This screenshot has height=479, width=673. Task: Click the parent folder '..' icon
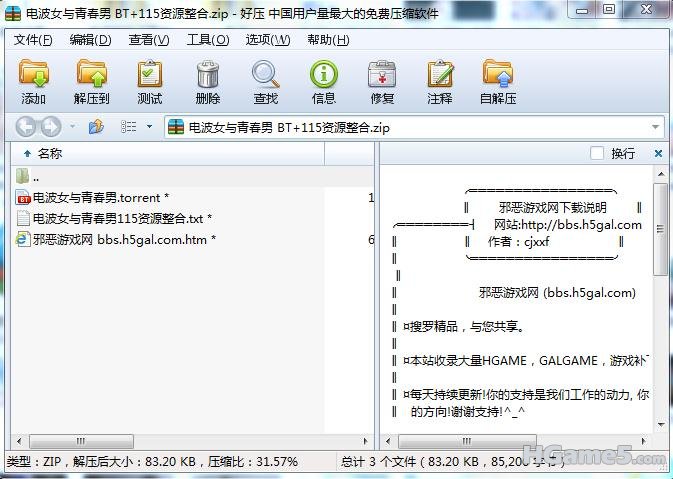[23, 176]
